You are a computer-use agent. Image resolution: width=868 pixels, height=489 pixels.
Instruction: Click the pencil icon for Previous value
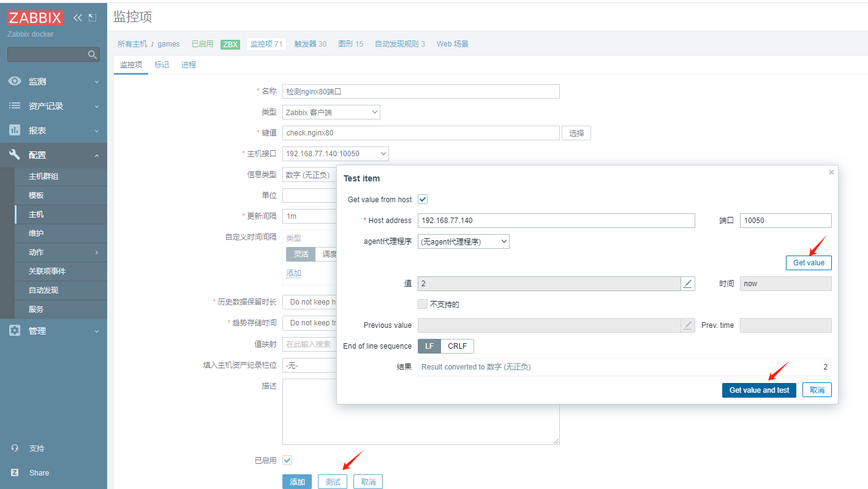point(688,325)
